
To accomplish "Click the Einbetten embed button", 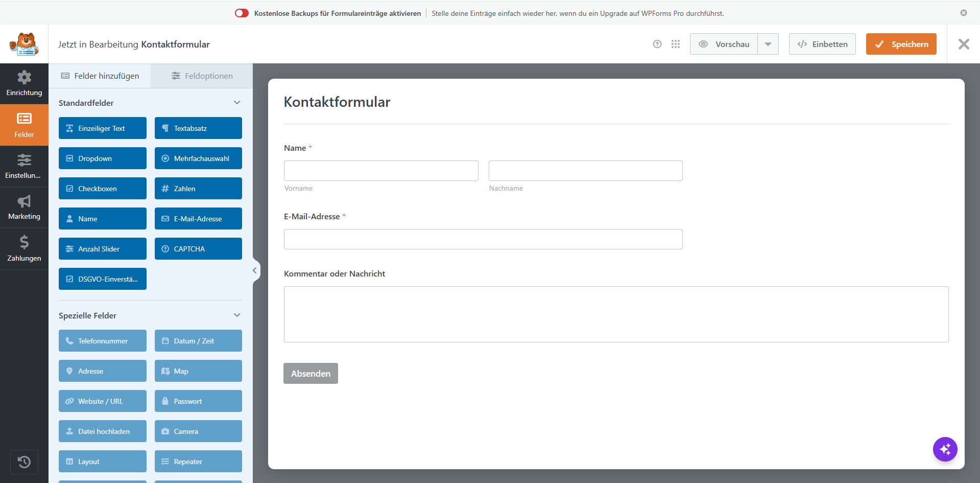I will click(822, 44).
